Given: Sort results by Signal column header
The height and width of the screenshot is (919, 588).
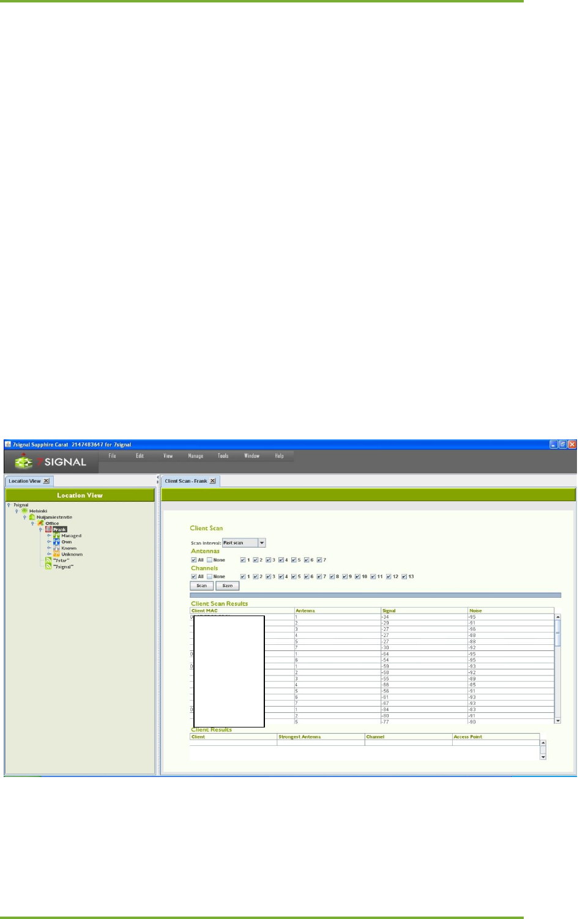Looking at the screenshot, I should coord(425,611).
